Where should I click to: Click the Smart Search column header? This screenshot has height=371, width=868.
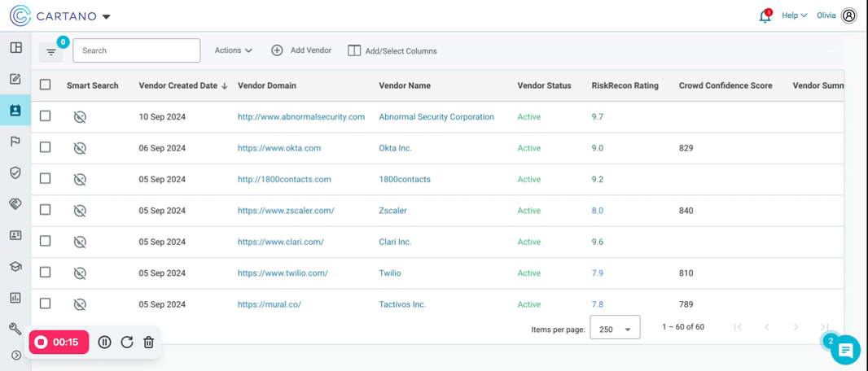pos(93,85)
